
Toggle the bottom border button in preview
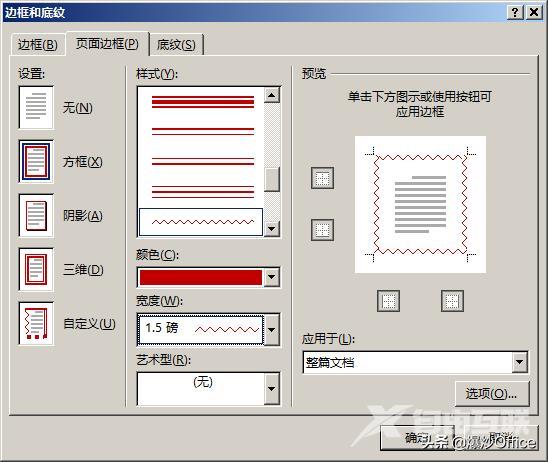tap(322, 230)
